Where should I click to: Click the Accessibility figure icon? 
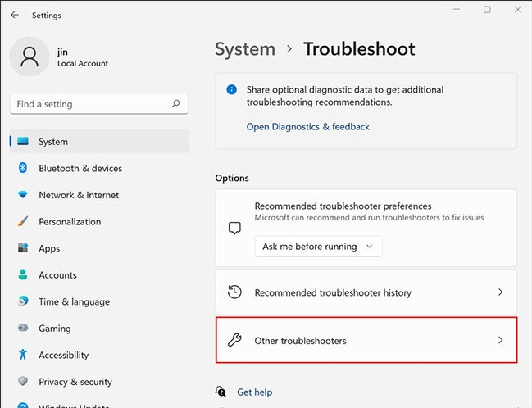pyautogui.click(x=23, y=354)
